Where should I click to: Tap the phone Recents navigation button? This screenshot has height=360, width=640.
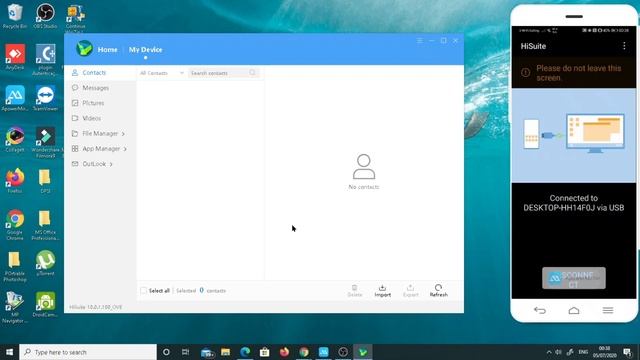(608, 311)
